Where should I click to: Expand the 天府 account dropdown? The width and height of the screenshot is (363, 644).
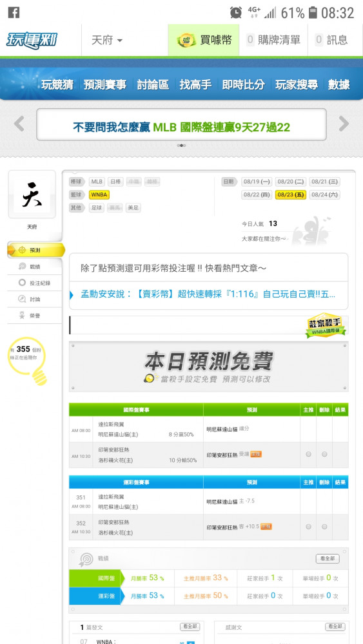107,40
